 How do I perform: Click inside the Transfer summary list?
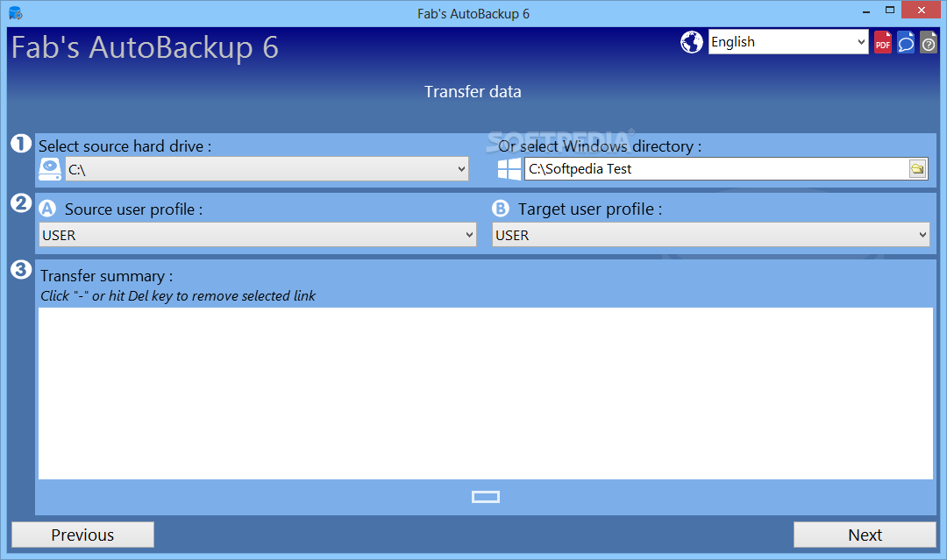coord(486,393)
